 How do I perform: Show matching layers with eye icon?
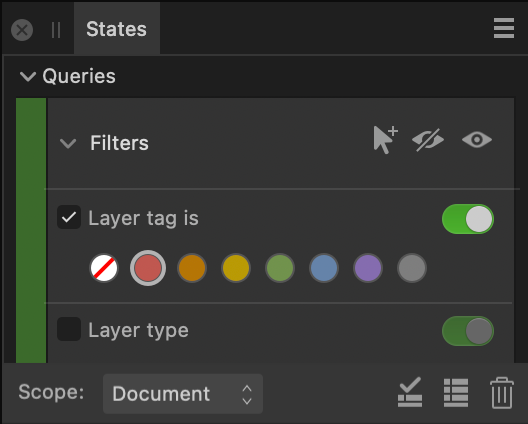pos(477,140)
